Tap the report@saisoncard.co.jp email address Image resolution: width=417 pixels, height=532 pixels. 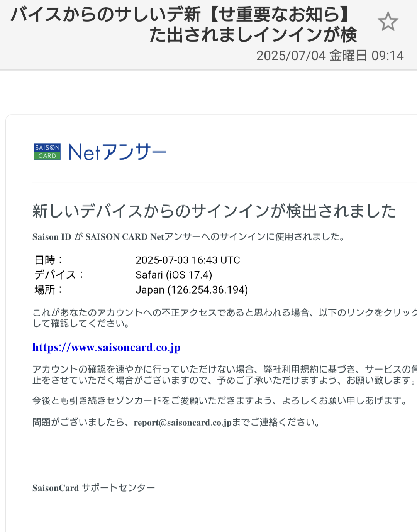click(183, 422)
